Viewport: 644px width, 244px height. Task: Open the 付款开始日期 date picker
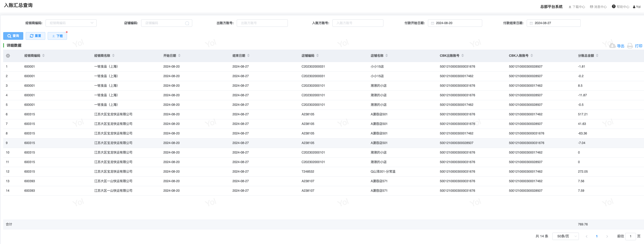[455, 23]
